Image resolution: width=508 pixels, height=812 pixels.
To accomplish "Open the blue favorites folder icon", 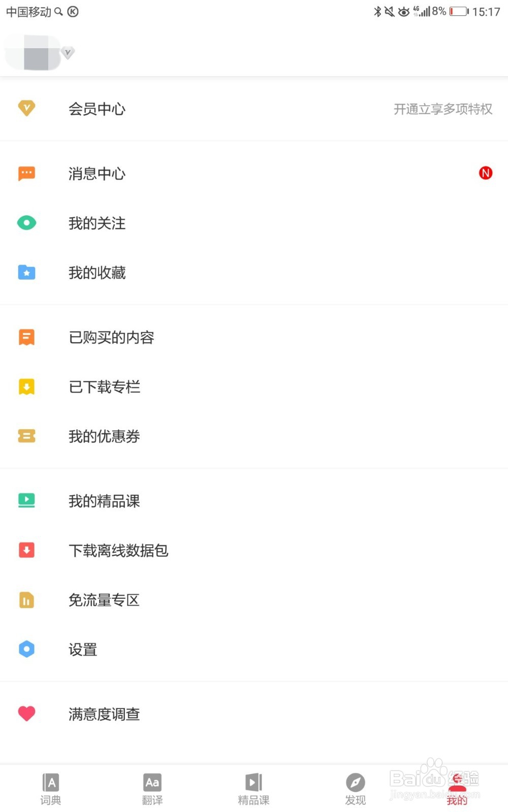I will (26, 273).
